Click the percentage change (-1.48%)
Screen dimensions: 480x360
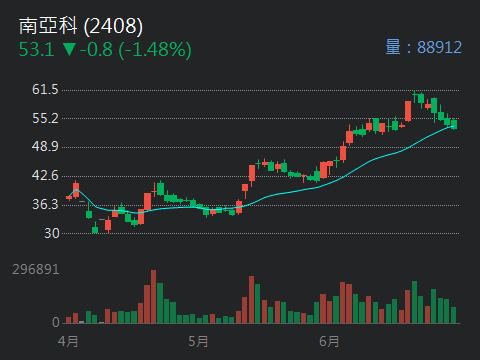155,50
